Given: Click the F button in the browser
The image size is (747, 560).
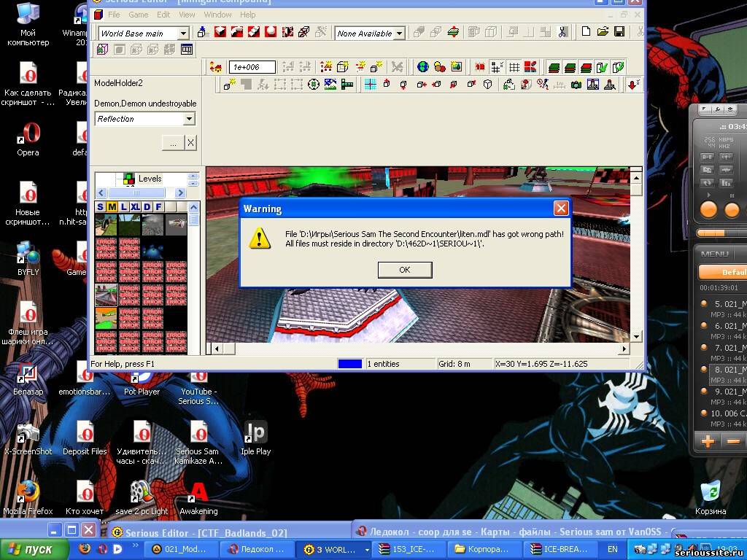Looking at the screenshot, I should (x=158, y=206).
